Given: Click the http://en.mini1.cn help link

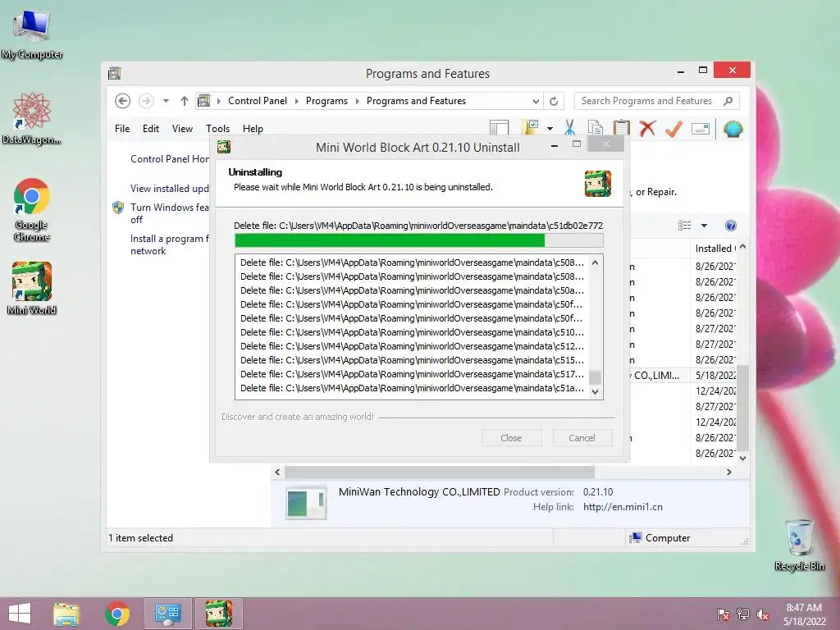Looking at the screenshot, I should [x=623, y=507].
